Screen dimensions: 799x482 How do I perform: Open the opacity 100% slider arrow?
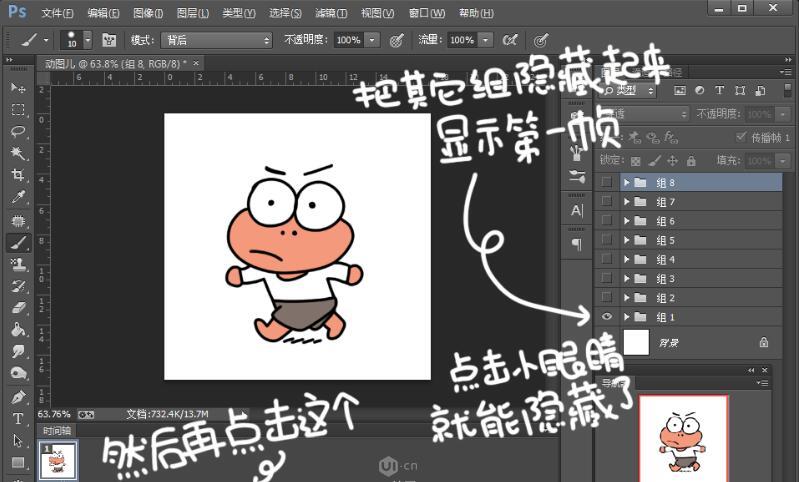tap(372, 40)
